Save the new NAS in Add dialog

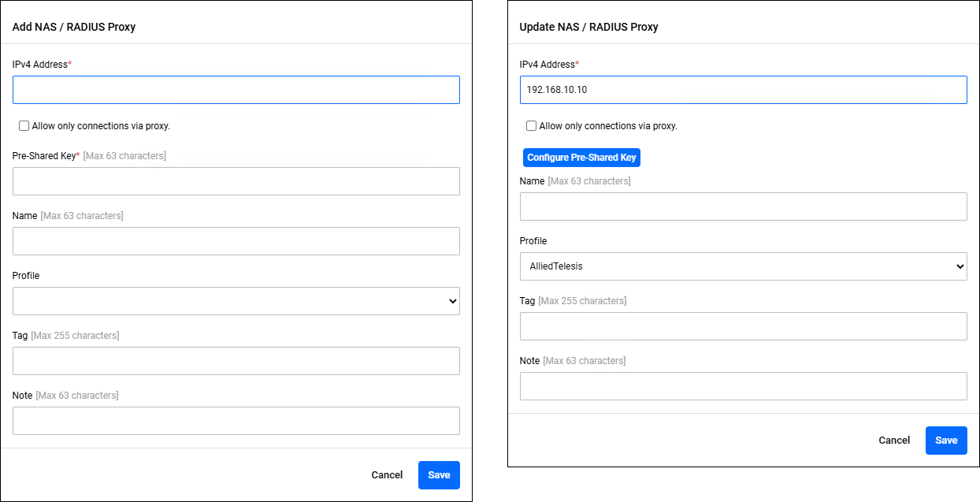439,475
